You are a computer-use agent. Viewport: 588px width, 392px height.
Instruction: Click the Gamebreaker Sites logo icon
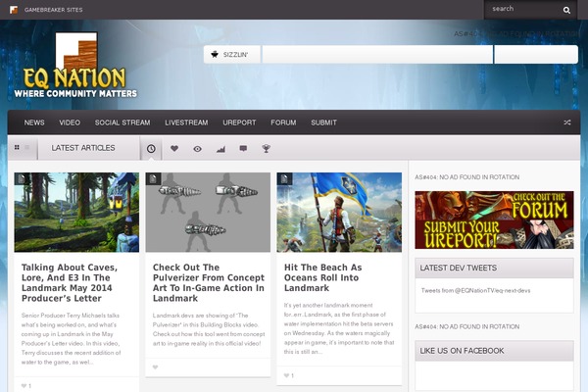tap(14, 10)
